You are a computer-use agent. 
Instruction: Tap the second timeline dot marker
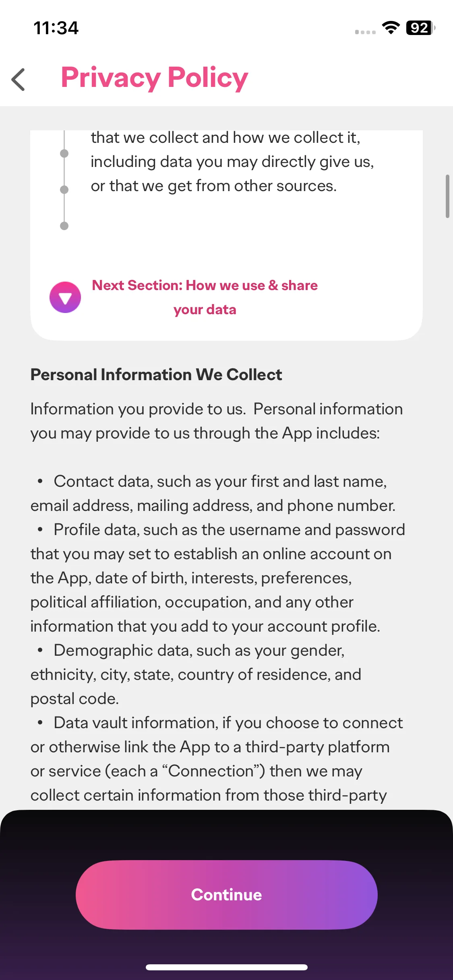click(x=64, y=189)
